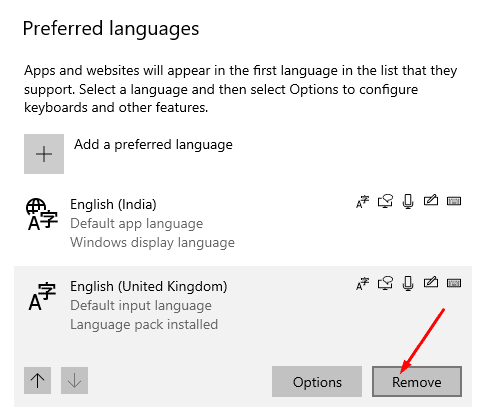Image resolution: width=479 pixels, height=416 pixels.
Task: Click keyboard icon for English (United Kingdom)
Action: tap(454, 283)
